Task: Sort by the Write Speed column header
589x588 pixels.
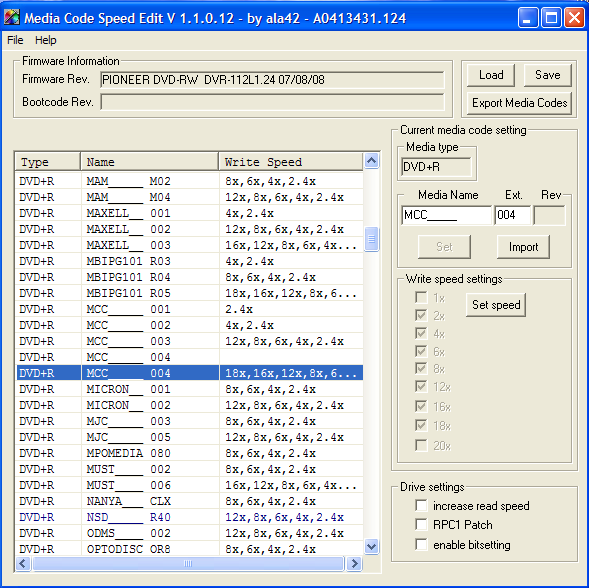Action: coord(291,162)
